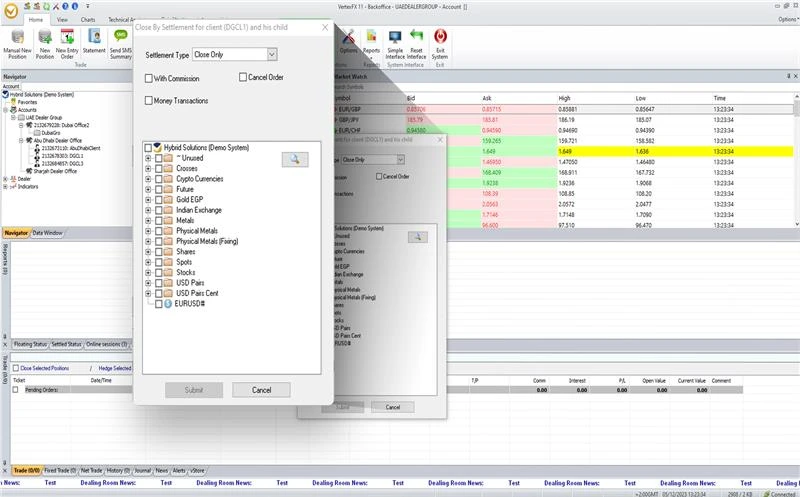800x497 pixels.
Task: Open the New Entry Order tool
Action: pyautogui.click(x=67, y=38)
